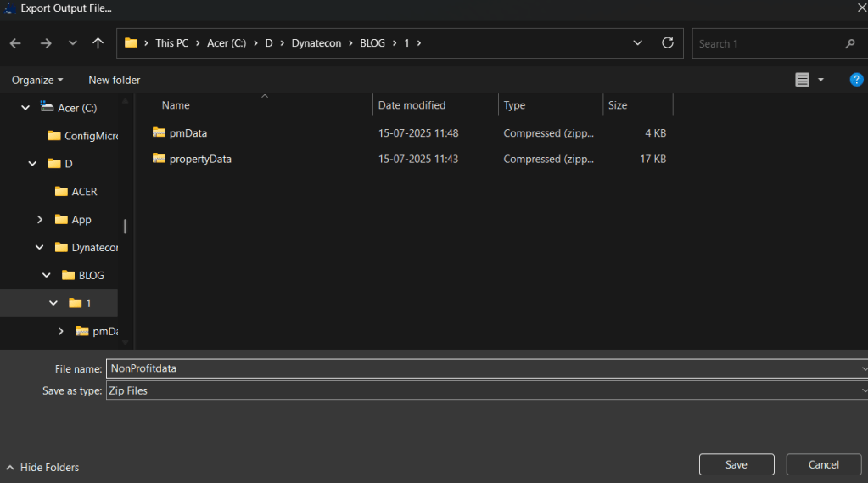
Task: Select the propertyData zip file
Action: coord(199,159)
